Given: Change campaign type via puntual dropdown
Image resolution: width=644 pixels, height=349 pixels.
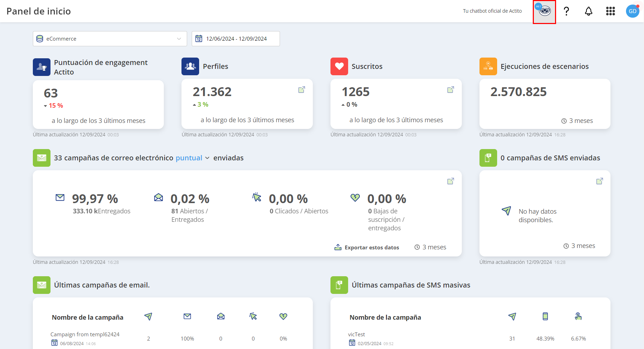Looking at the screenshot, I should pos(192,158).
